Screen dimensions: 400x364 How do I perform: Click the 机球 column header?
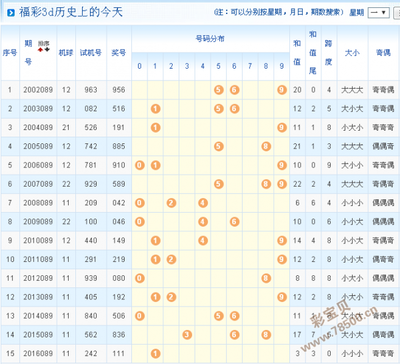[66, 53]
